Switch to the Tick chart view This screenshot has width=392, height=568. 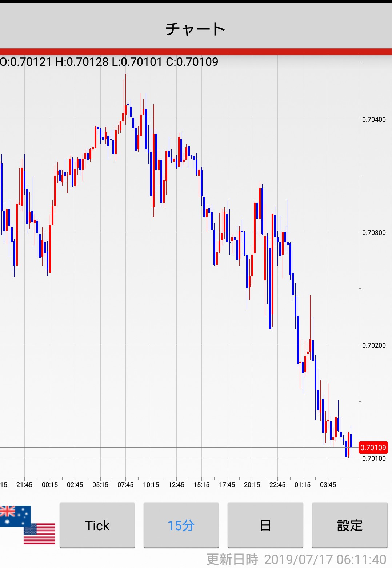tap(97, 525)
